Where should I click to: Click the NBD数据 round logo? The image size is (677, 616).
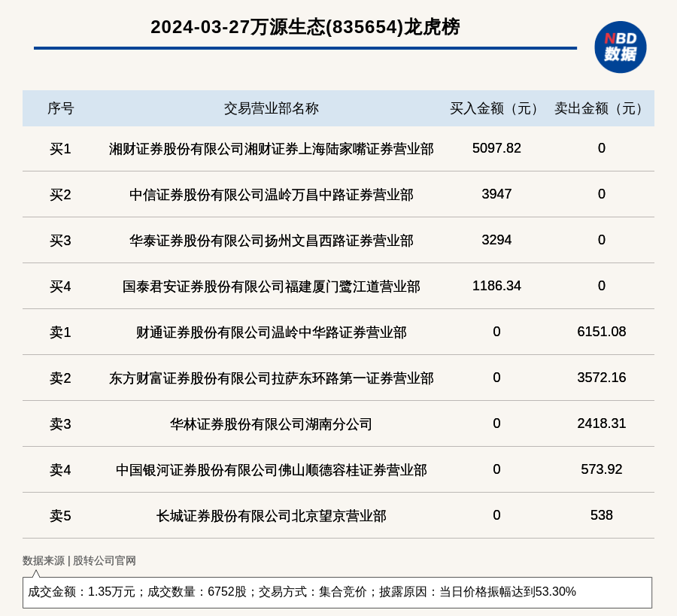(x=620, y=47)
